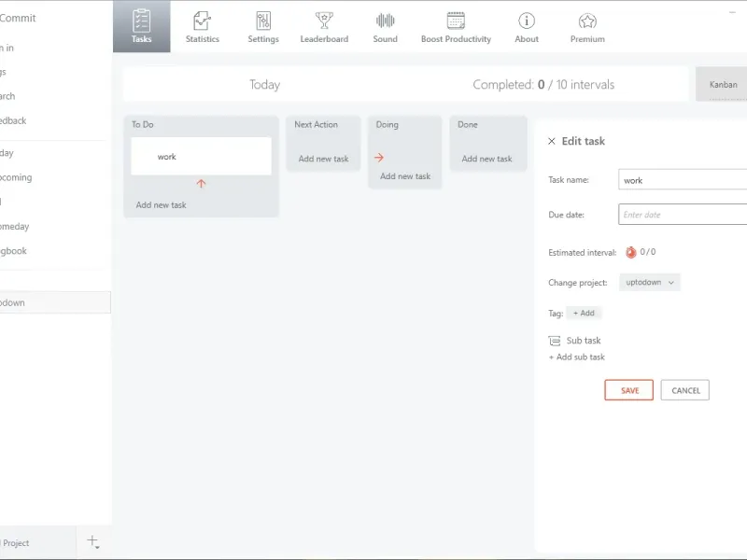Screen dimensions: 747x560
Task: Add a tag to the task
Action: click(584, 313)
